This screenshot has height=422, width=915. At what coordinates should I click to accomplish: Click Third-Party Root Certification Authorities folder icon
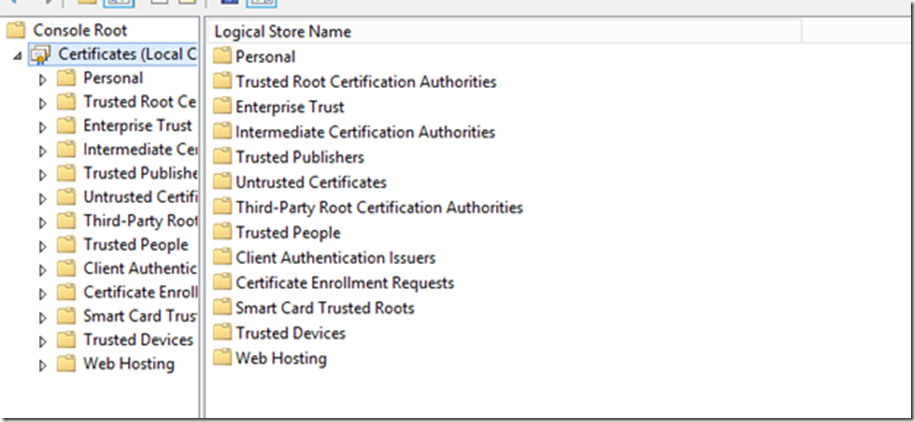tap(222, 207)
